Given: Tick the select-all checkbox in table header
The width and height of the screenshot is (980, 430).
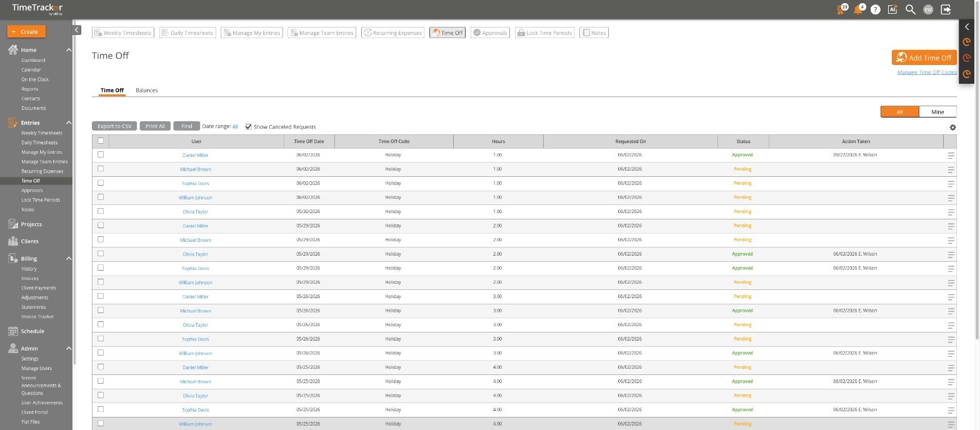Looking at the screenshot, I should [x=101, y=141].
